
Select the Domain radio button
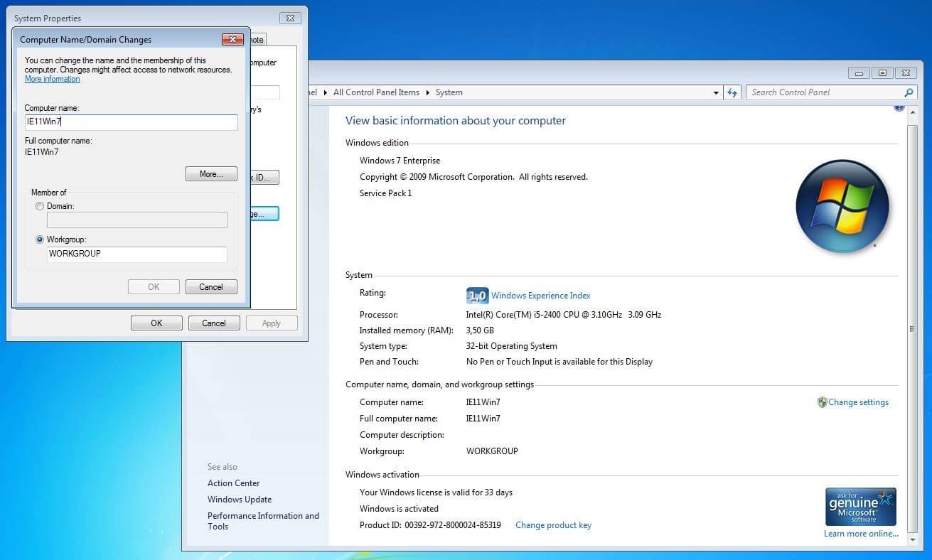[x=40, y=206]
